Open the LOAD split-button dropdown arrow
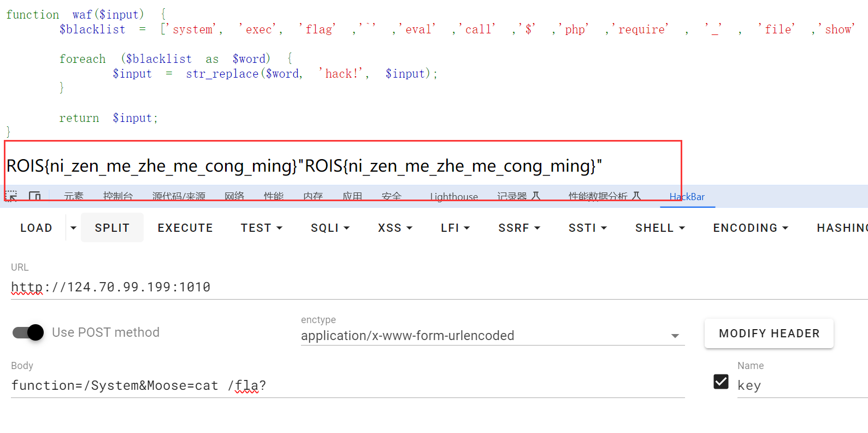This screenshot has height=433, width=868. tap(73, 228)
